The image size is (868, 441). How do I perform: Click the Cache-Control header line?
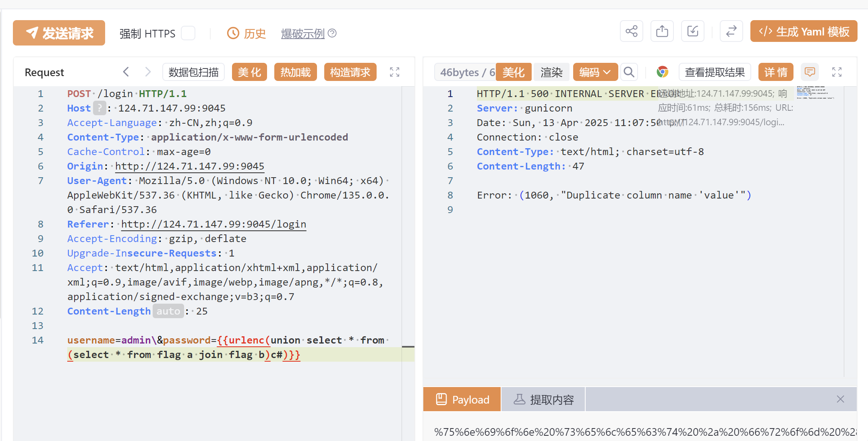139,151
